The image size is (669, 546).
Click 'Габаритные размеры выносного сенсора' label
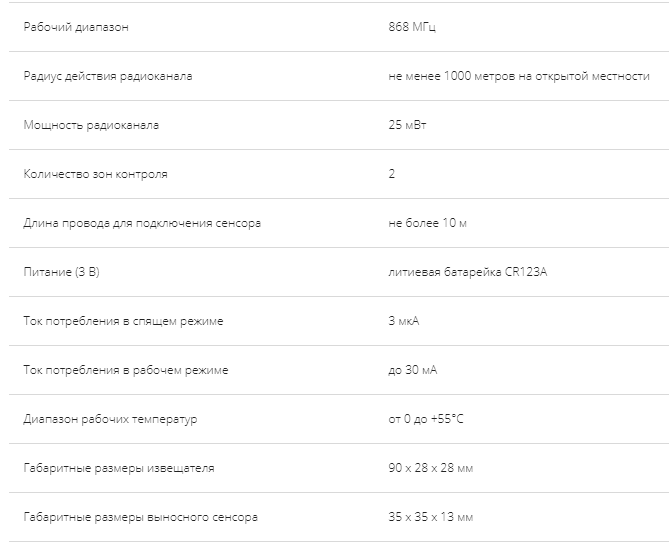point(140,517)
